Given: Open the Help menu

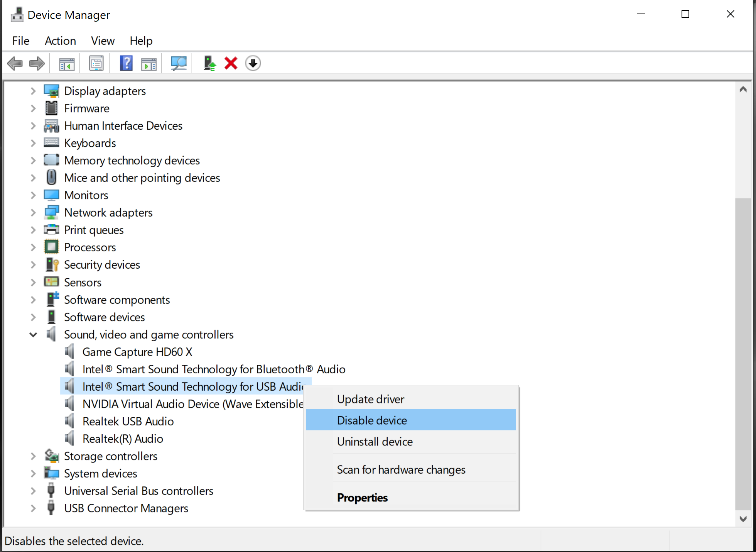Looking at the screenshot, I should [x=141, y=41].
